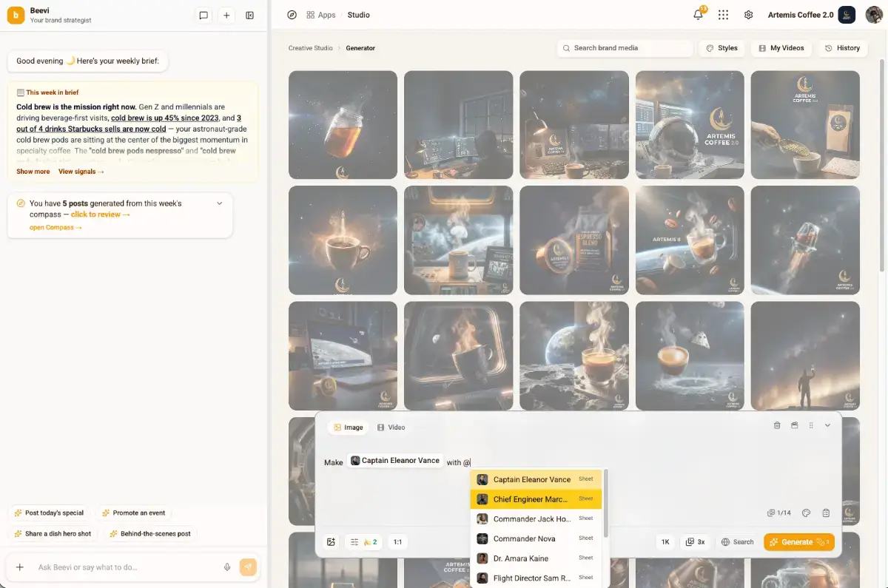Open the 1/14 reference images counter

click(x=779, y=513)
